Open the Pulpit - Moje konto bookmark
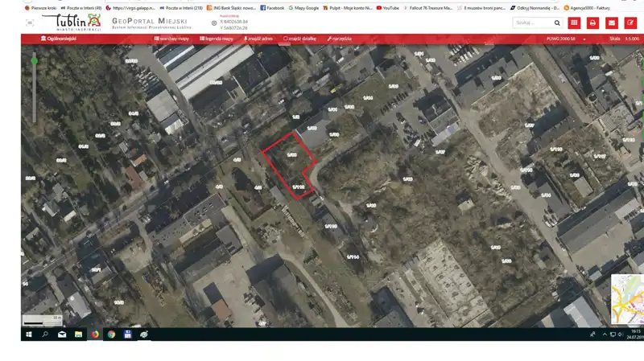Screen dimensions: 644x361 click(x=348, y=8)
